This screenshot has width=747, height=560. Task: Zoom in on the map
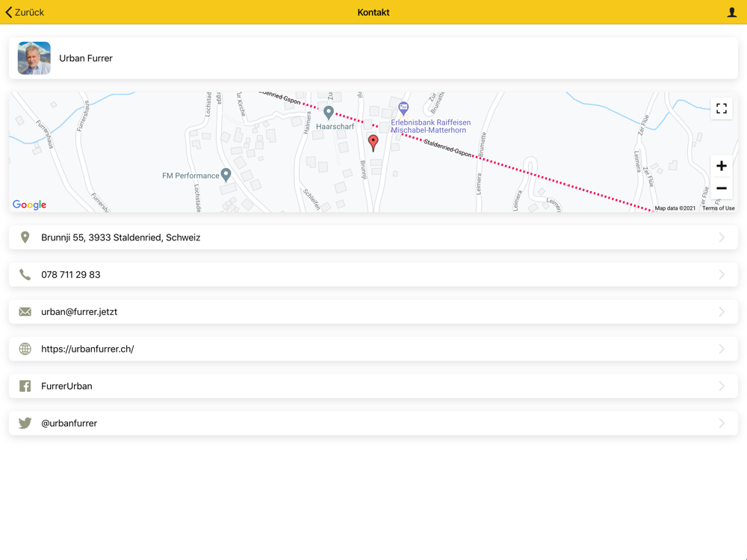click(722, 166)
